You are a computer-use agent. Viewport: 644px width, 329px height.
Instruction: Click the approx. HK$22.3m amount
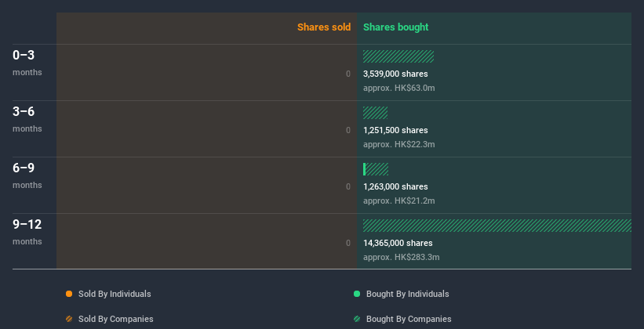[x=398, y=144]
